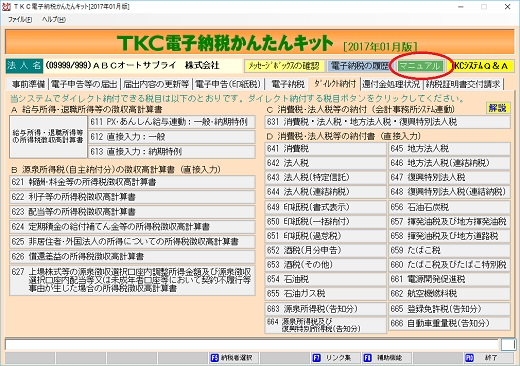Viewport: 520px width, 366px height.
Task: Select 622 利子等の所得税徴収高計算書
Action: (x=132, y=197)
